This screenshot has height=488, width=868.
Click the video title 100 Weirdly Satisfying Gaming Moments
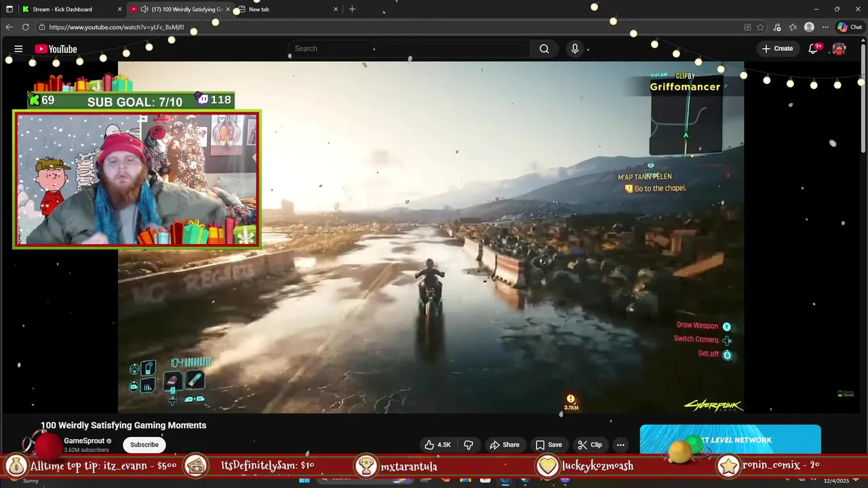(123, 425)
